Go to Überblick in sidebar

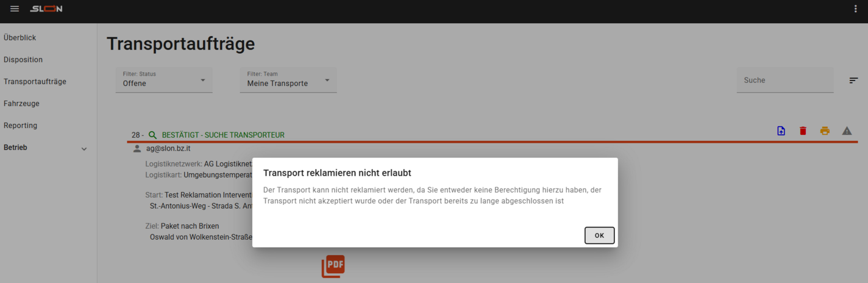pyautogui.click(x=20, y=38)
